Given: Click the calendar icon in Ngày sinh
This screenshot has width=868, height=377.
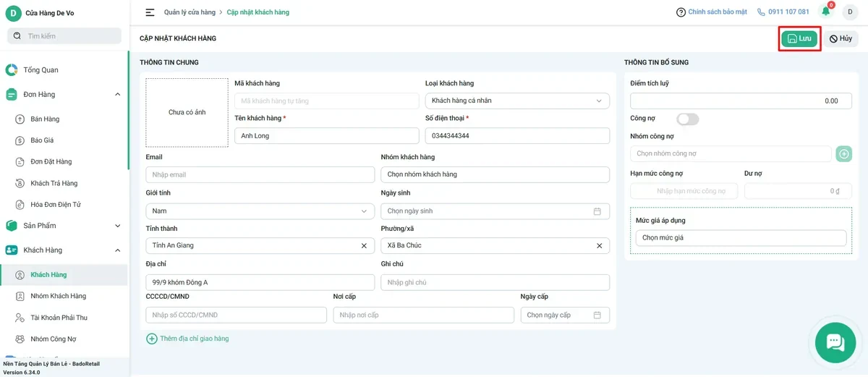Looking at the screenshot, I should [x=597, y=211].
